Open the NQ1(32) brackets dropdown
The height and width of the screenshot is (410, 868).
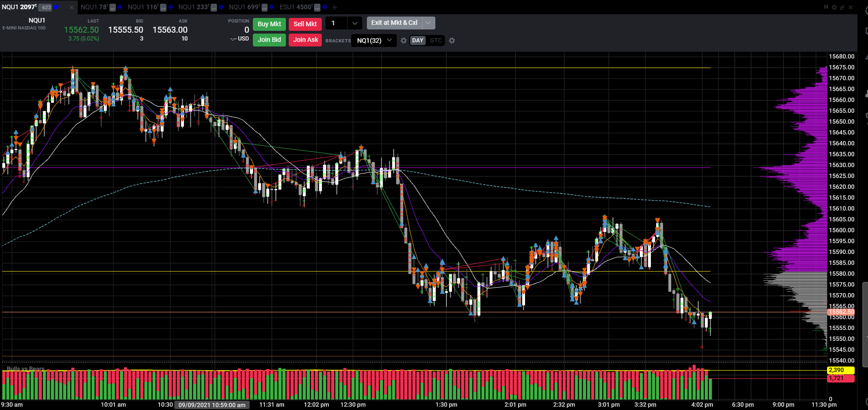[374, 40]
